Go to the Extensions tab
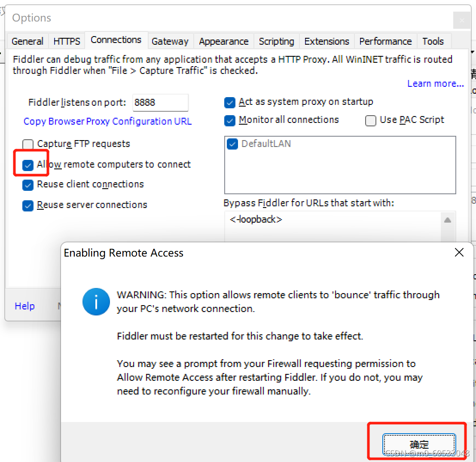The height and width of the screenshot is (462, 476). click(x=326, y=41)
